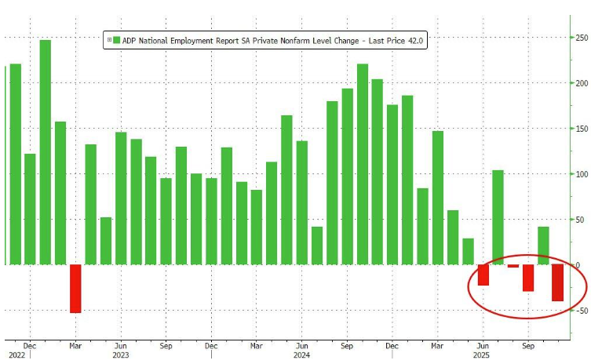Click the 2023 year label on x-axis
This screenshot has height=364, width=591.
pyautogui.click(x=121, y=355)
